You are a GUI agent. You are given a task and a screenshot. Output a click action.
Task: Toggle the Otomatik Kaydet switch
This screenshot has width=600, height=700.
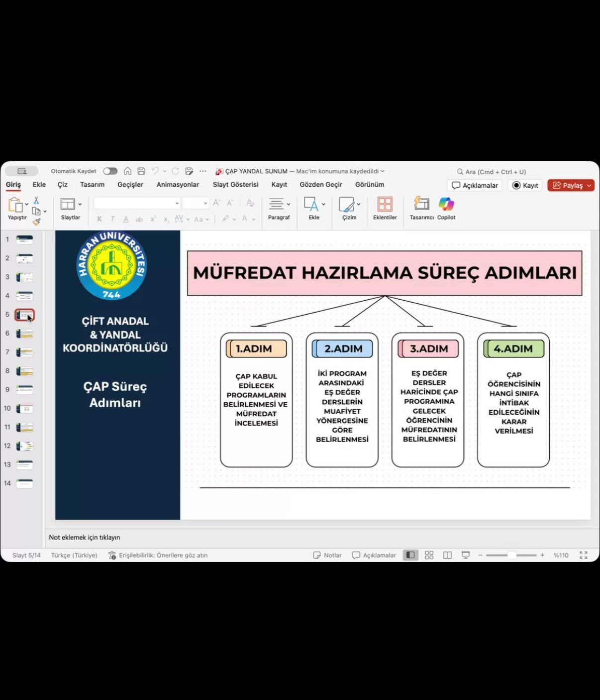[110, 171]
